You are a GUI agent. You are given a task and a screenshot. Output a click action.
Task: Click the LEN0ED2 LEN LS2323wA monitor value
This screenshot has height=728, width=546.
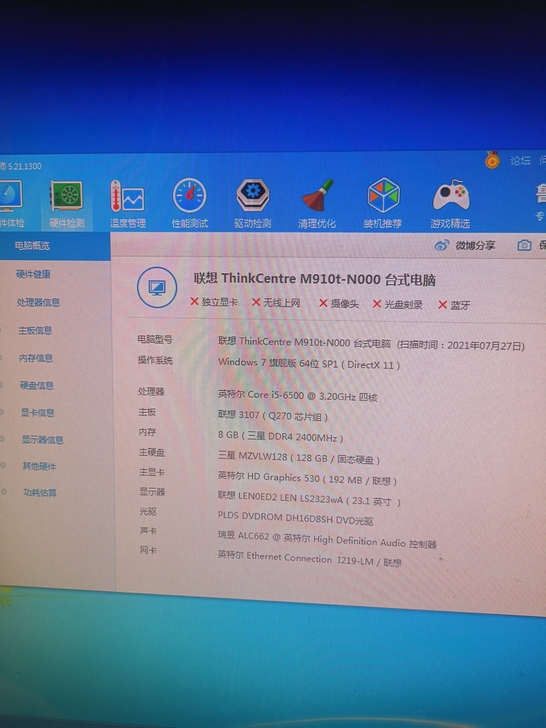pos(309,499)
